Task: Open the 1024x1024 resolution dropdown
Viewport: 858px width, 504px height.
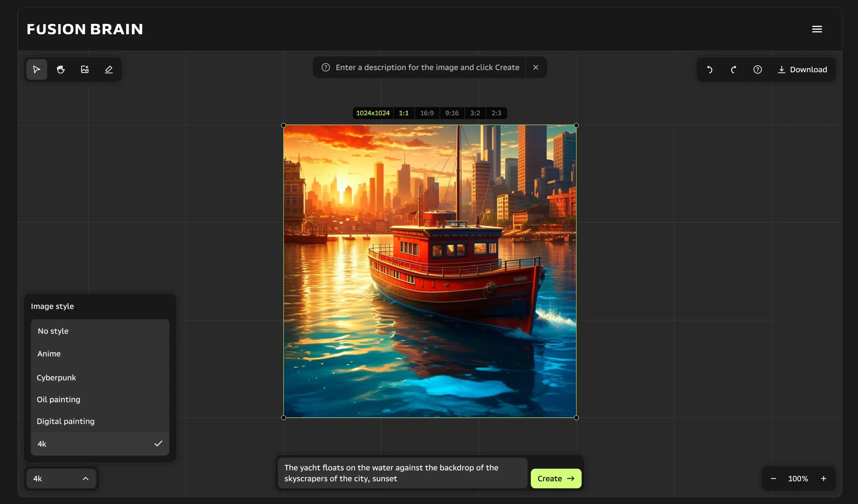Action: (x=373, y=113)
